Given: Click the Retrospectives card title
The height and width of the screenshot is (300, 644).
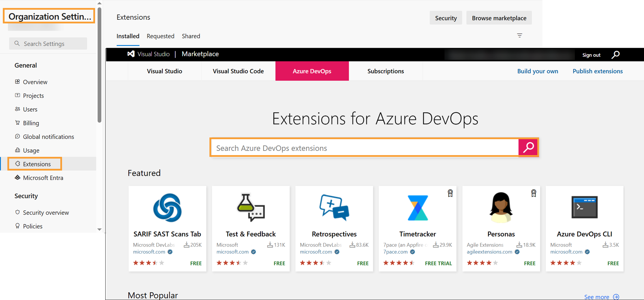Looking at the screenshot, I should point(334,234).
